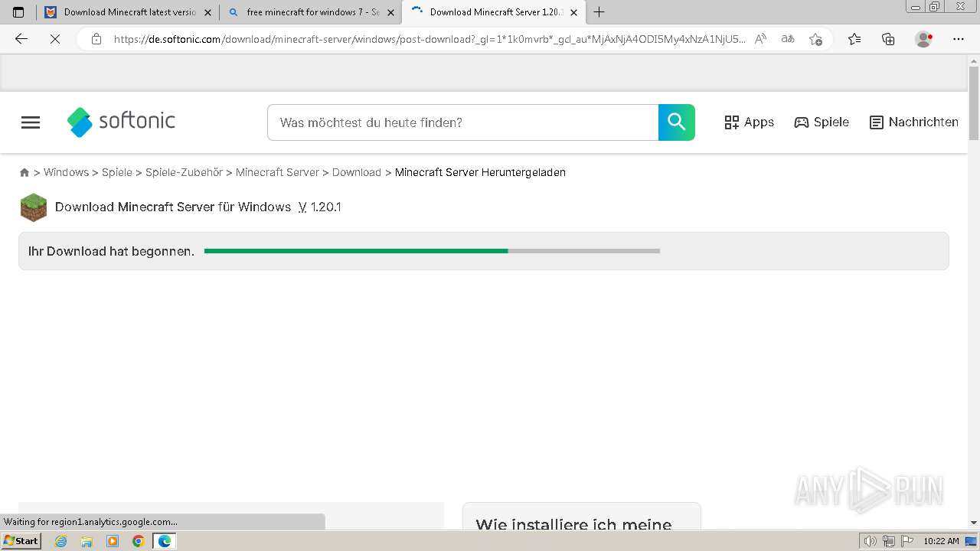Viewport: 980px width, 551px height.
Task: Go to Spiele breadcrumb link
Action: click(x=117, y=172)
